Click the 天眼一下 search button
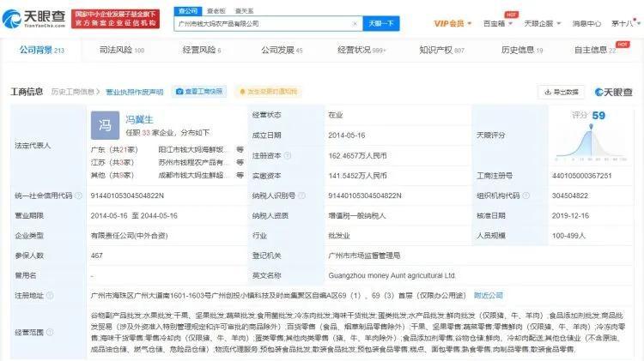The width and height of the screenshot is (644, 361). (381, 24)
